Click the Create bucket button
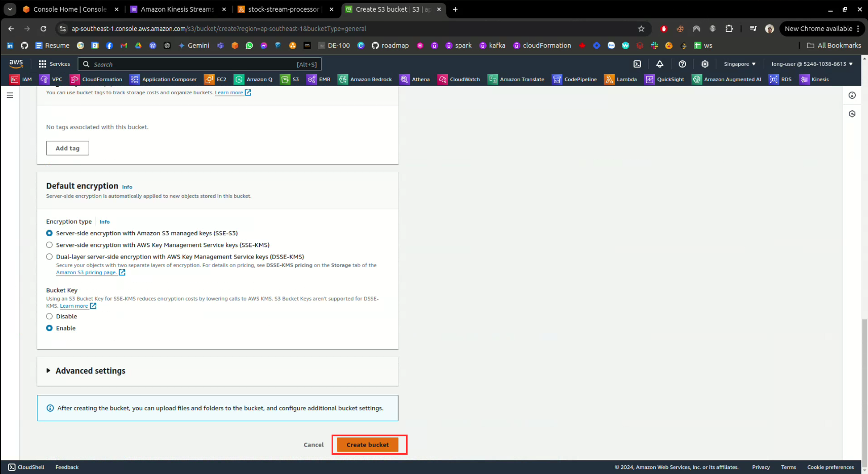The height and width of the screenshot is (474, 868). point(368,445)
